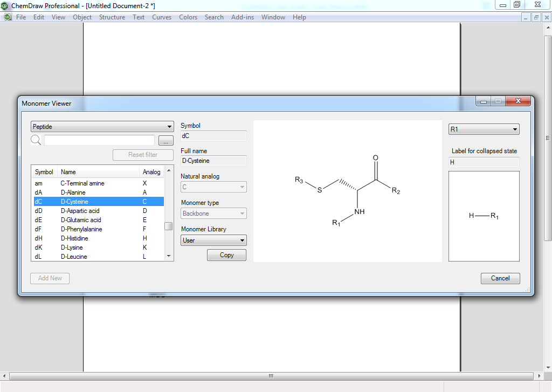Expand the Monomer Library User dropdown

point(213,240)
